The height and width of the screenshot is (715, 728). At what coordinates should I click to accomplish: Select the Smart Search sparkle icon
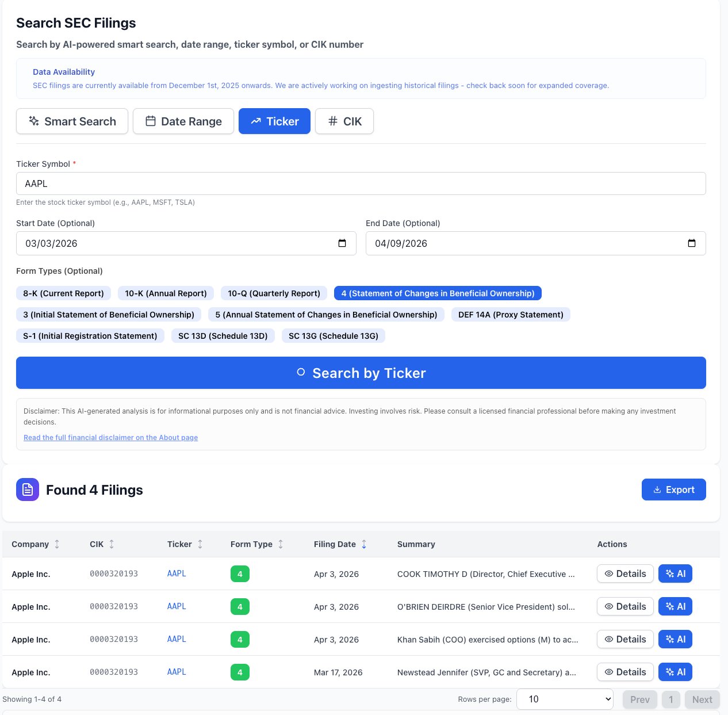point(33,121)
